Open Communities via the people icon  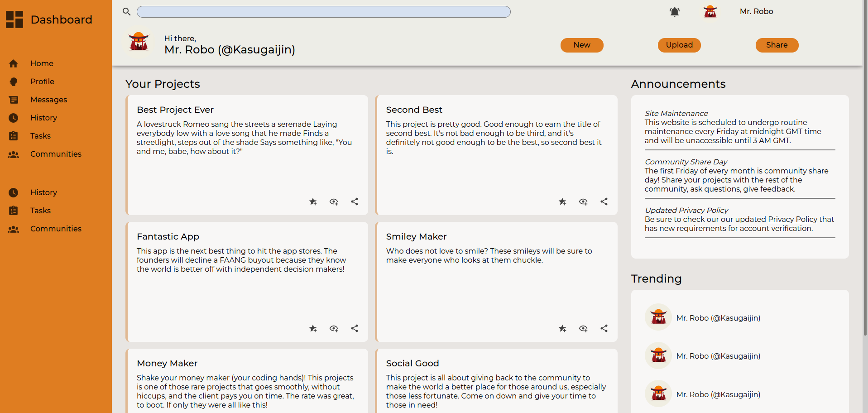(14, 154)
